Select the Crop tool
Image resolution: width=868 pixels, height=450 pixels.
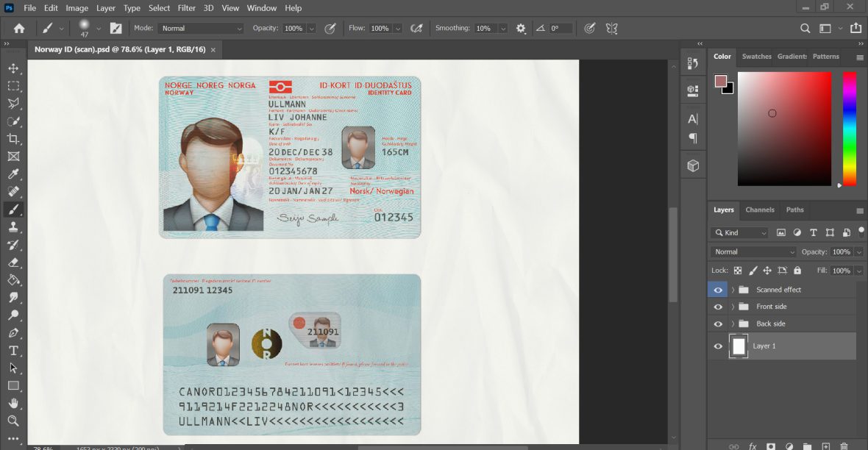tap(15, 138)
